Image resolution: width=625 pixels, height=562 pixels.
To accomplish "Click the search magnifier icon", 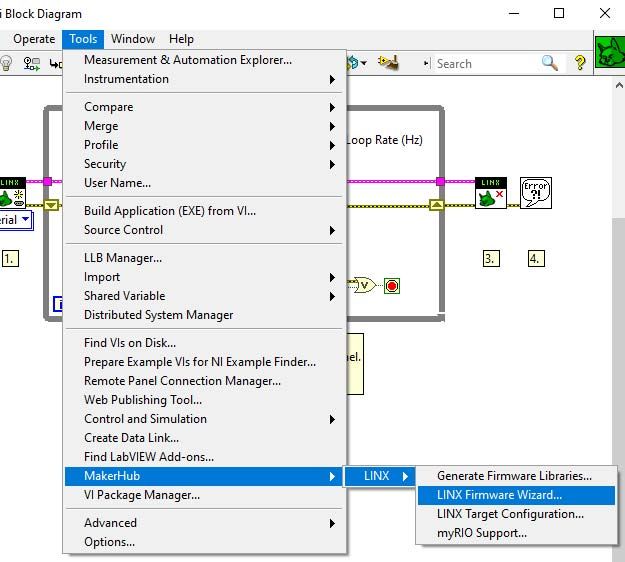I will coord(550,63).
